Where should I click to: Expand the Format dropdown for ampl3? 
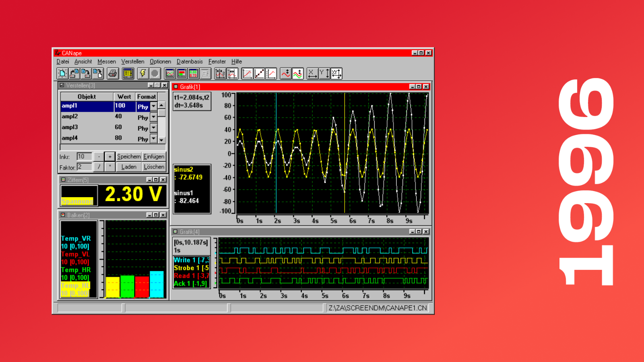pos(154,128)
